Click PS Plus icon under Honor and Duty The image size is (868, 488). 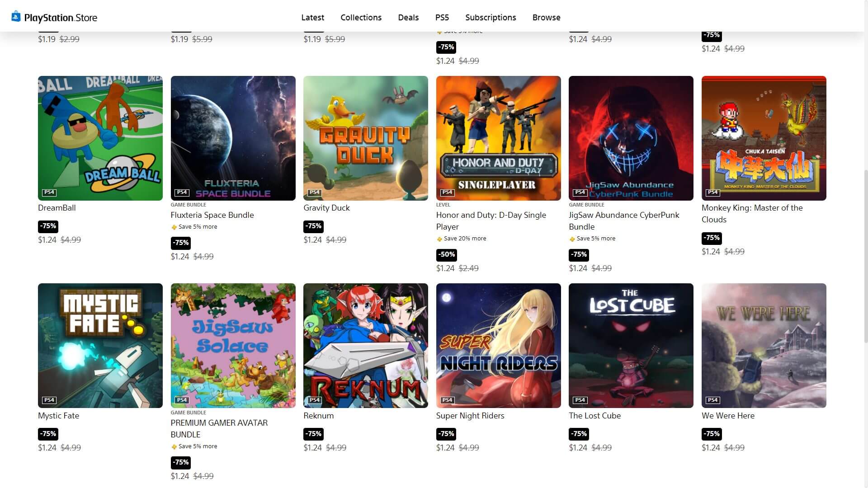(439, 239)
